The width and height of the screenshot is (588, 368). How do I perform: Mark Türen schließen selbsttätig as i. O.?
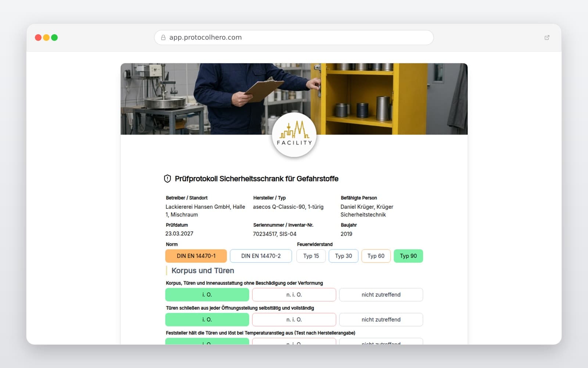(207, 320)
